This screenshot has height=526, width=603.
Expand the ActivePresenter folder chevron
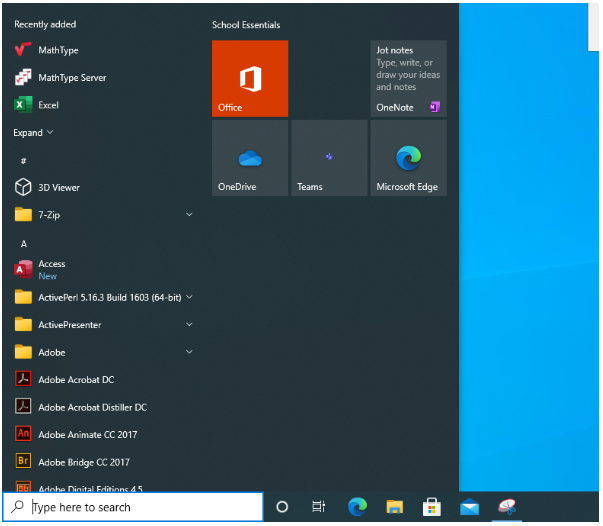[189, 325]
